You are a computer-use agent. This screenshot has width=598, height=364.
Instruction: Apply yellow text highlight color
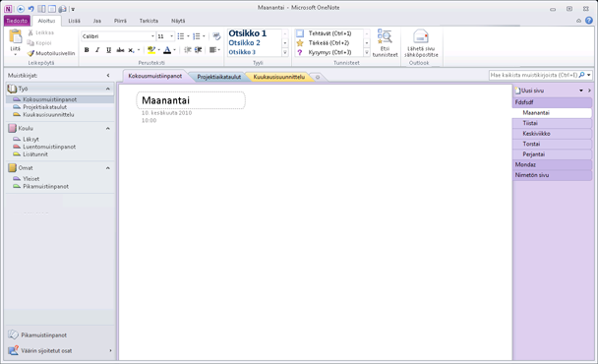[x=151, y=50]
